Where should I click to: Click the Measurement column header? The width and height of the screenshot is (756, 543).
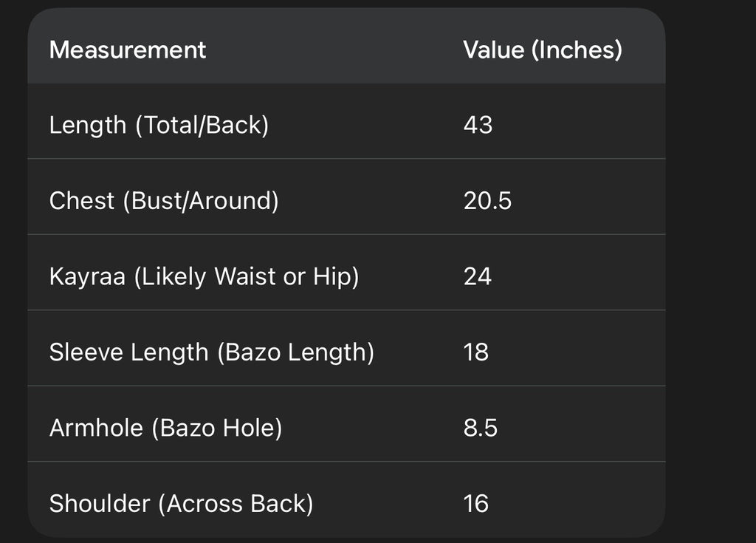pos(128,50)
